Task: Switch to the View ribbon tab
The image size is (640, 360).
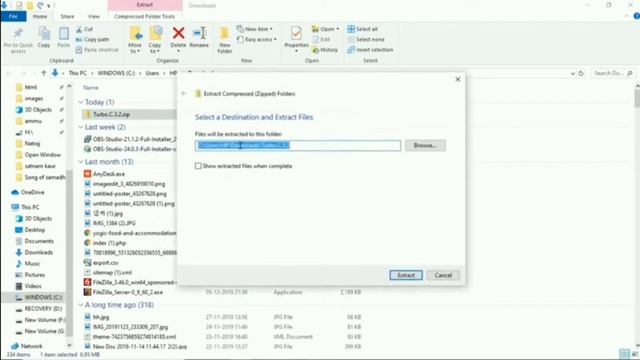Action: 93,16
